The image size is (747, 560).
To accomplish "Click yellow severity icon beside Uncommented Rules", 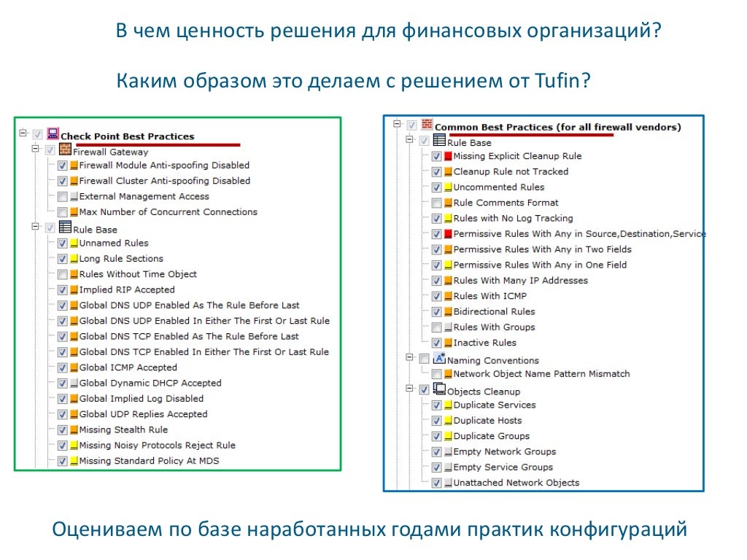I will coord(448,187).
